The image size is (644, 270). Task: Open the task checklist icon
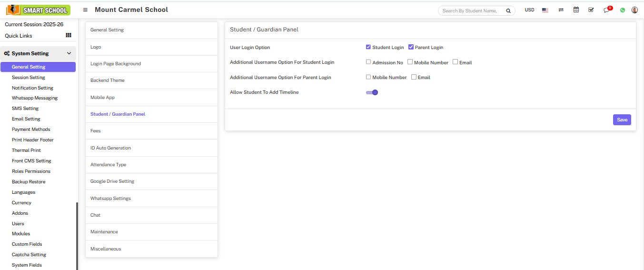(591, 10)
